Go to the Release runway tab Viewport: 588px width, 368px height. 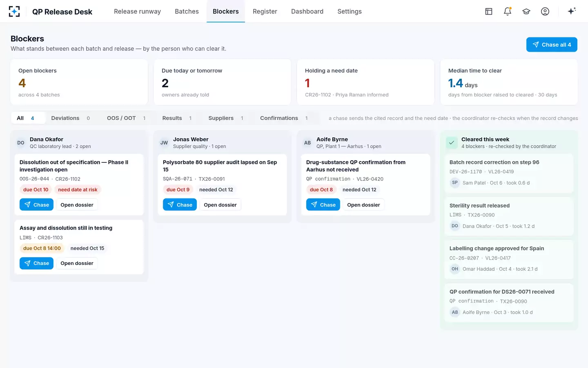[x=137, y=11]
